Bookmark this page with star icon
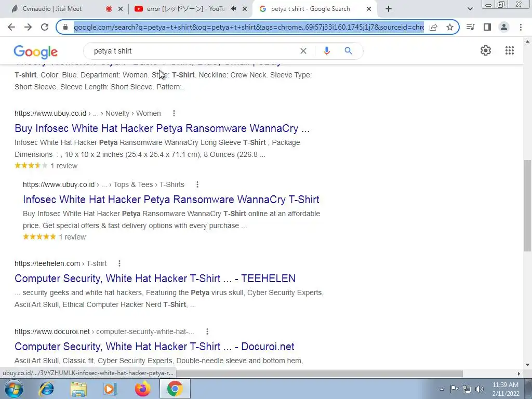The image size is (532, 399). tap(450, 27)
